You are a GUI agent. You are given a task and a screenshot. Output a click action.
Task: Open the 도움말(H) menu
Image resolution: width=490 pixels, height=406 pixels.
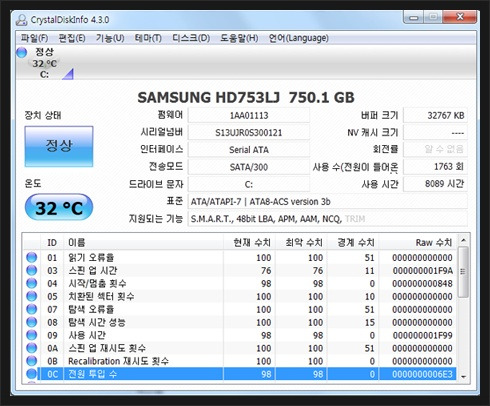239,38
